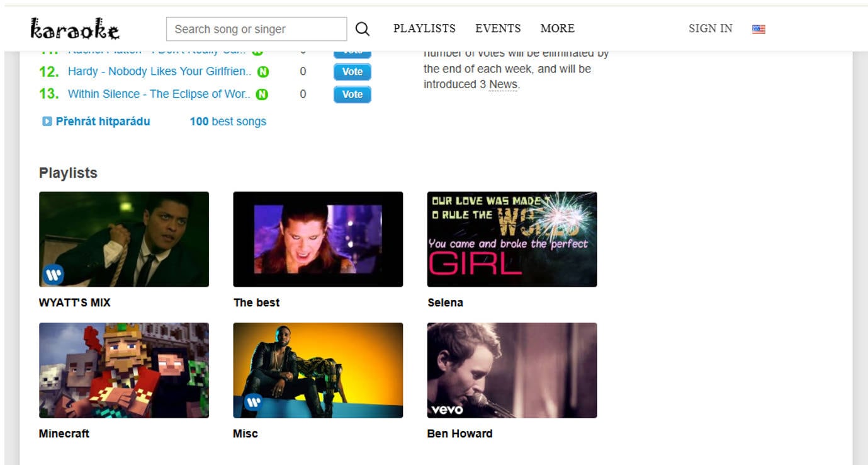
Task: Click the WYATT'S MIX title text
Action: [74, 302]
